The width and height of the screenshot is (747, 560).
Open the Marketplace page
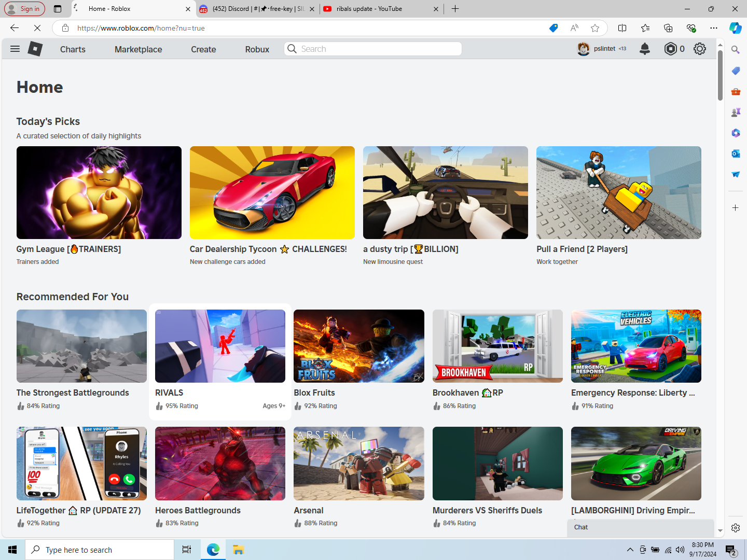pyautogui.click(x=139, y=49)
